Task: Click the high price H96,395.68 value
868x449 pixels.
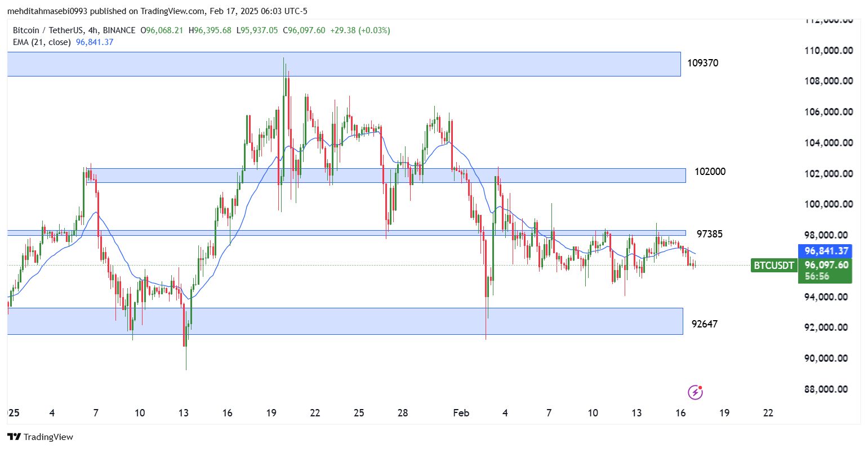Action: pyautogui.click(x=210, y=30)
